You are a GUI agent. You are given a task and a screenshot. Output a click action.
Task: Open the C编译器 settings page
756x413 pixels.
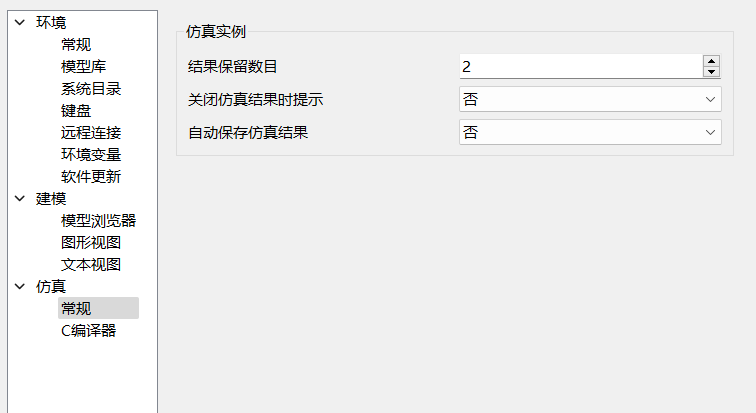click(x=88, y=330)
